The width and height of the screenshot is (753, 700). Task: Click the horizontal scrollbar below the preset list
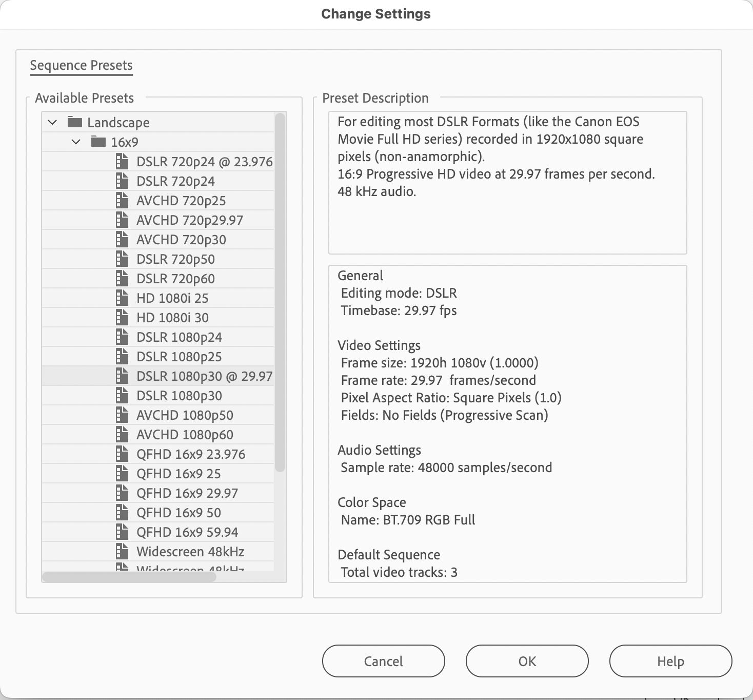[x=128, y=577]
